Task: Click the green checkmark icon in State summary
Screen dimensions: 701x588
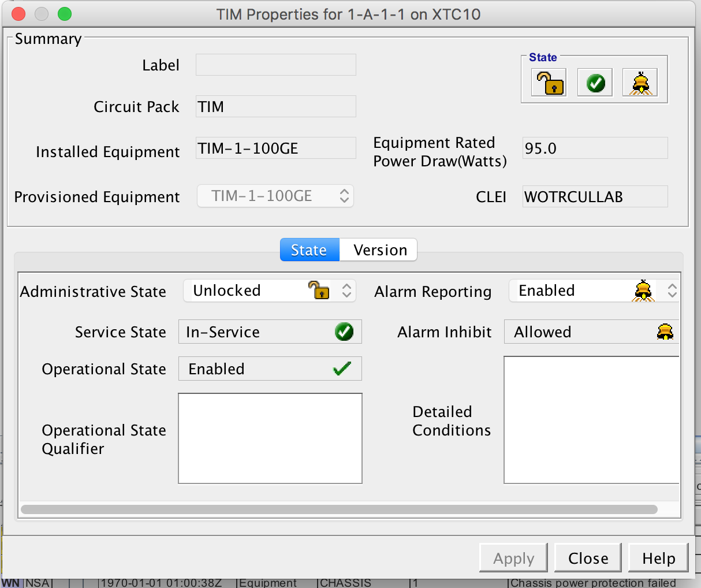Action: coord(594,83)
